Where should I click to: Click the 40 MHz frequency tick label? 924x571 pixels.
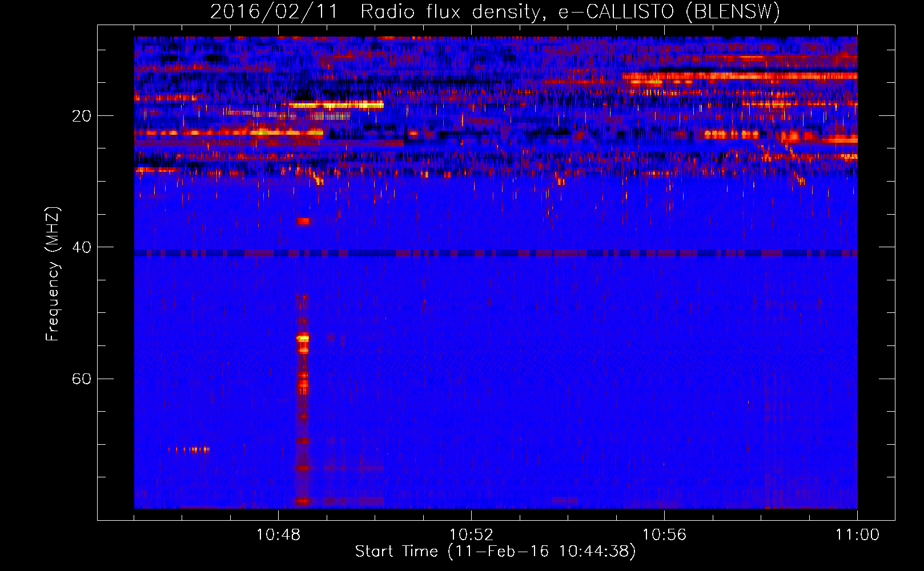(x=81, y=247)
